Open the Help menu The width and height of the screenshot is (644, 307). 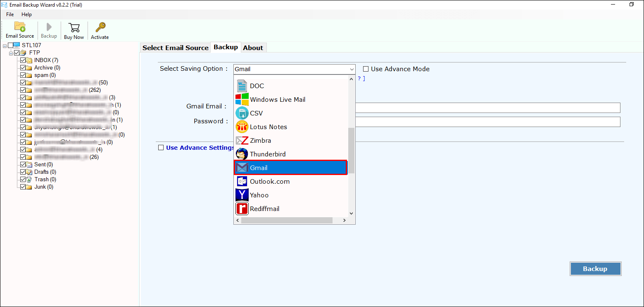[26, 14]
